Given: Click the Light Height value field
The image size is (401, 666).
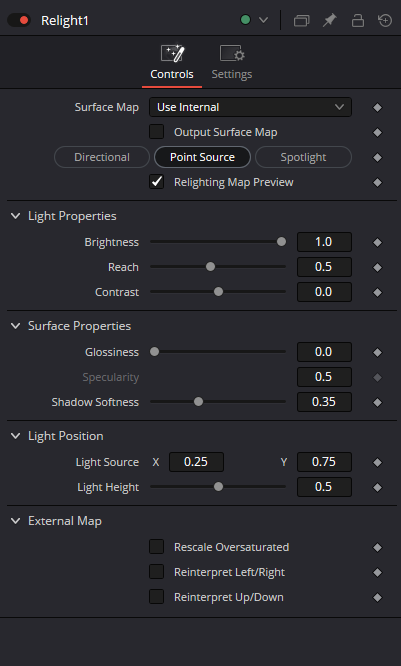Looking at the screenshot, I should pos(324,487).
